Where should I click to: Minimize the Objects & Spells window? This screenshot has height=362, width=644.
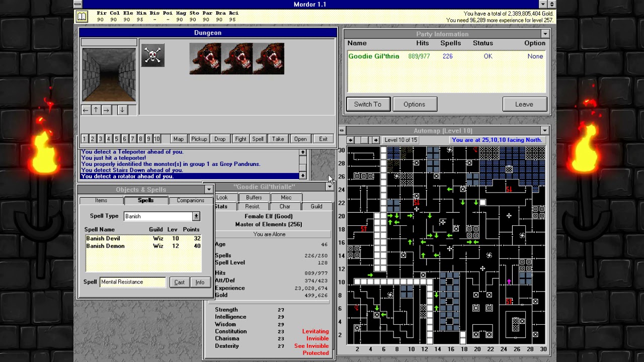coord(209,190)
